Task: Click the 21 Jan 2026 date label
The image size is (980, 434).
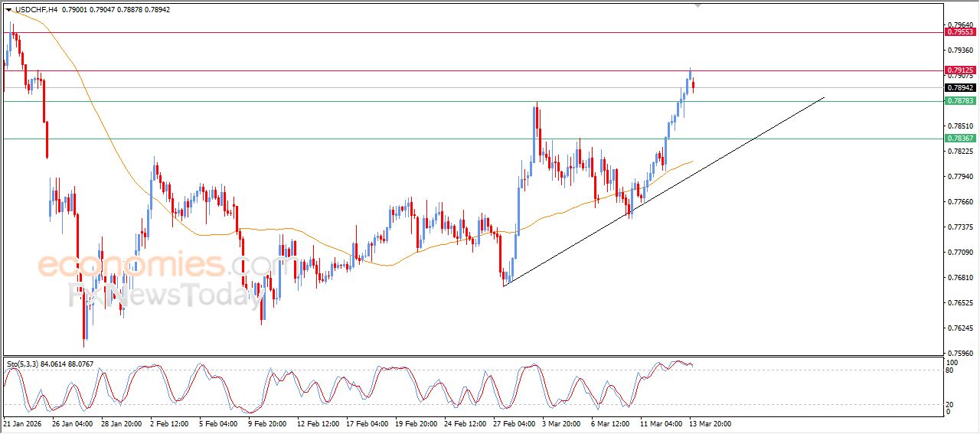Action: [23, 423]
